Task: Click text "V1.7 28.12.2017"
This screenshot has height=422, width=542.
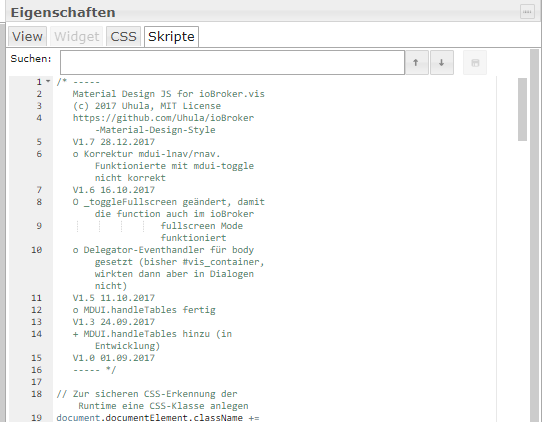Action: click(113, 142)
